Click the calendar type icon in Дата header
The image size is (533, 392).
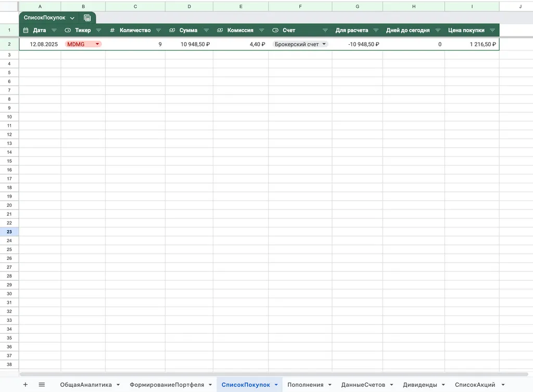26,30
